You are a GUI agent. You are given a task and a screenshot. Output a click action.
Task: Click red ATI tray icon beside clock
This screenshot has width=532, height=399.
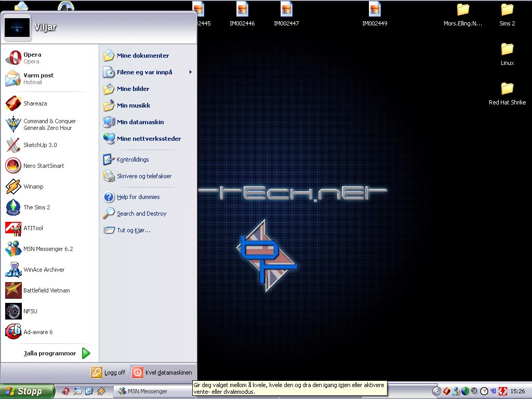502,391
